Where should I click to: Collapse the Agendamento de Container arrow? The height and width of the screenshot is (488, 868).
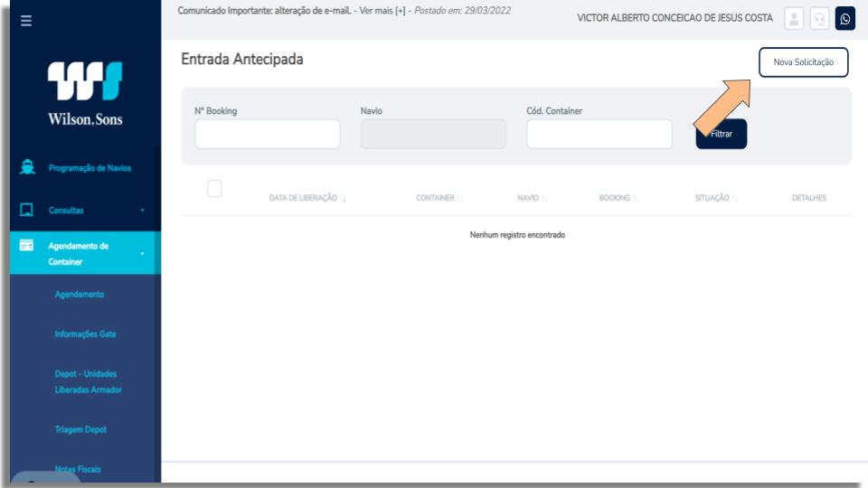(142, 253)
